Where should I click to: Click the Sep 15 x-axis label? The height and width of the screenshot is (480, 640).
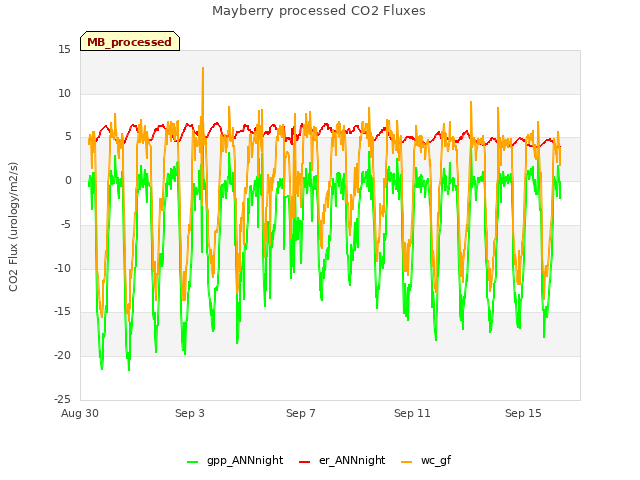(523, 413)
